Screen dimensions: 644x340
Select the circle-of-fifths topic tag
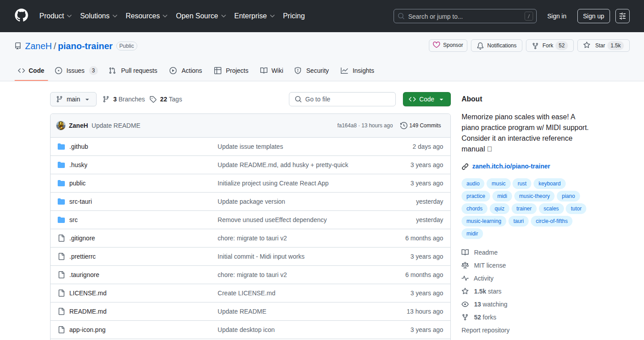point(551,221)
